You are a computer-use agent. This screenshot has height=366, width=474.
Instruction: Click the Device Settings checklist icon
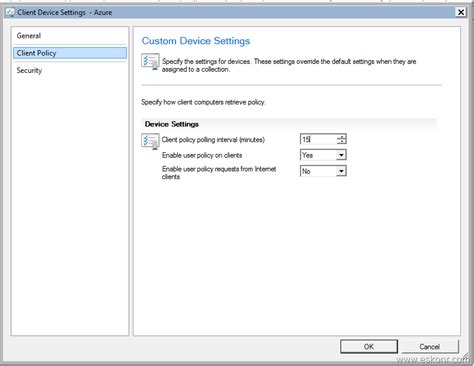tap(150, 141)
